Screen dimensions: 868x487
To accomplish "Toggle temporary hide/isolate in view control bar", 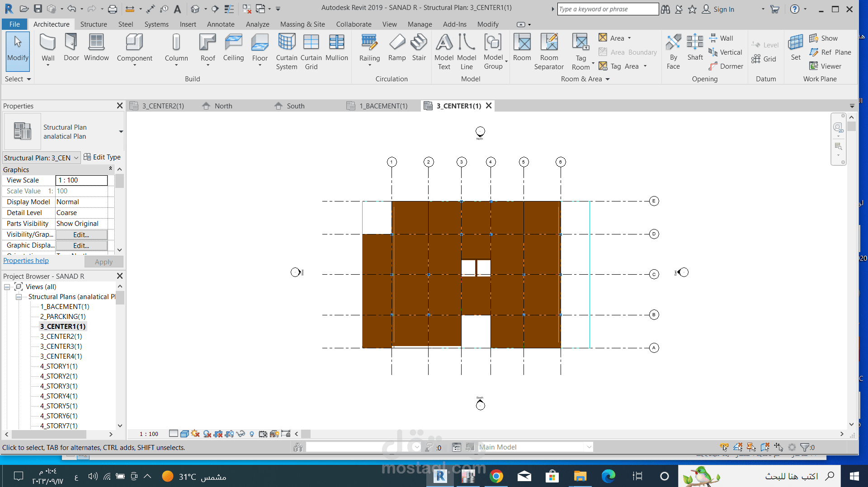I will (241, 434).
